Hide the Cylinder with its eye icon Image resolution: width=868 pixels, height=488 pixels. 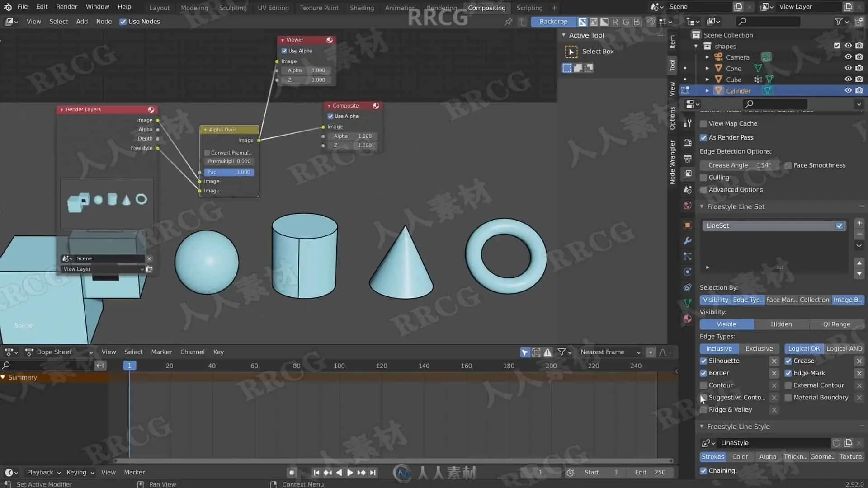848,91
